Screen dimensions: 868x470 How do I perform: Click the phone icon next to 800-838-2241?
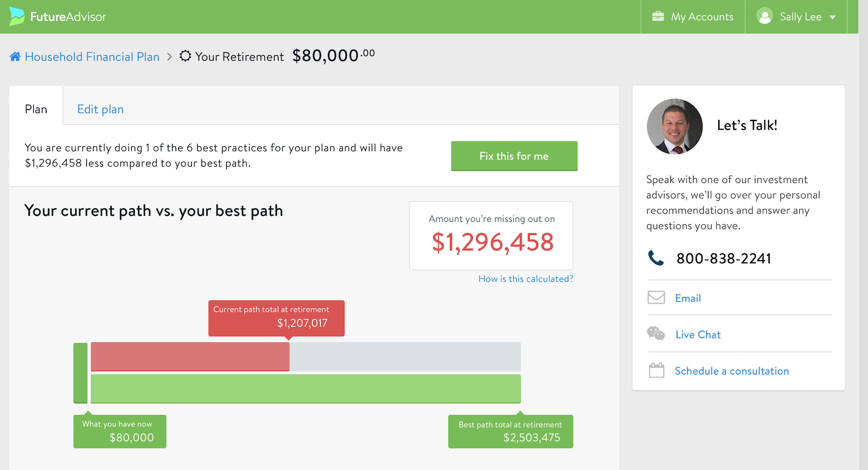point(656,258)
